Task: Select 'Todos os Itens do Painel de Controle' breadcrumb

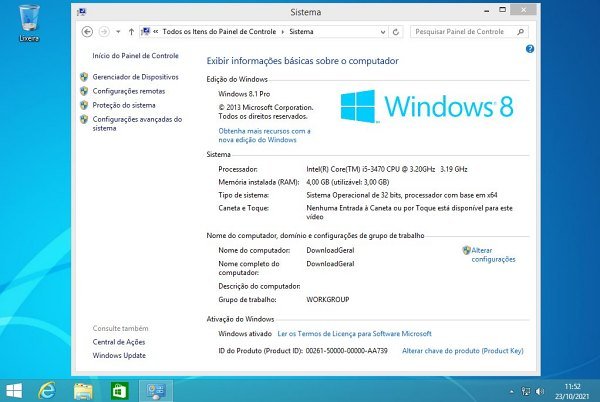Action: point(219,32)
